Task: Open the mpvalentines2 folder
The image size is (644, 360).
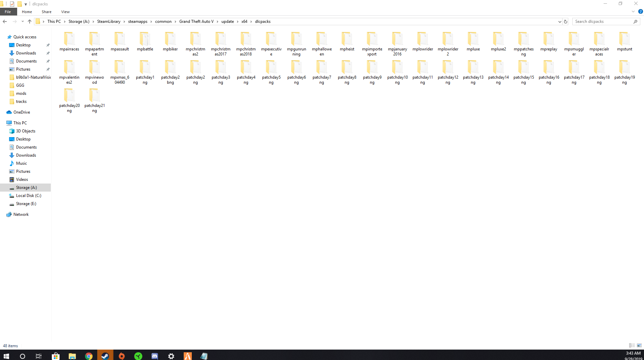Action: pos(69,72)
